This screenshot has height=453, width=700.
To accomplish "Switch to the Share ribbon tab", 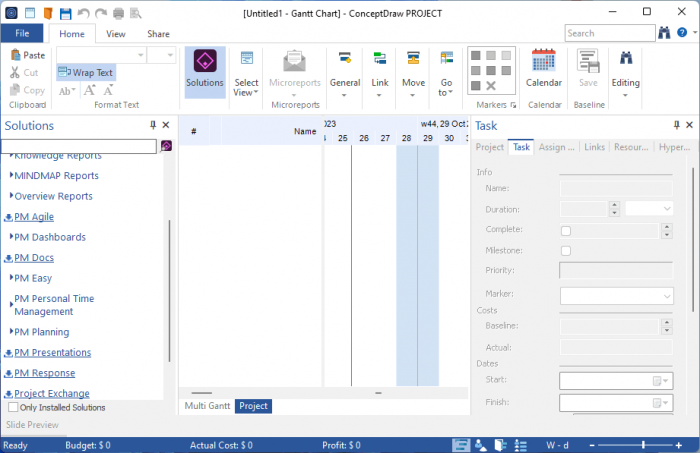I will tap(158, 34).
